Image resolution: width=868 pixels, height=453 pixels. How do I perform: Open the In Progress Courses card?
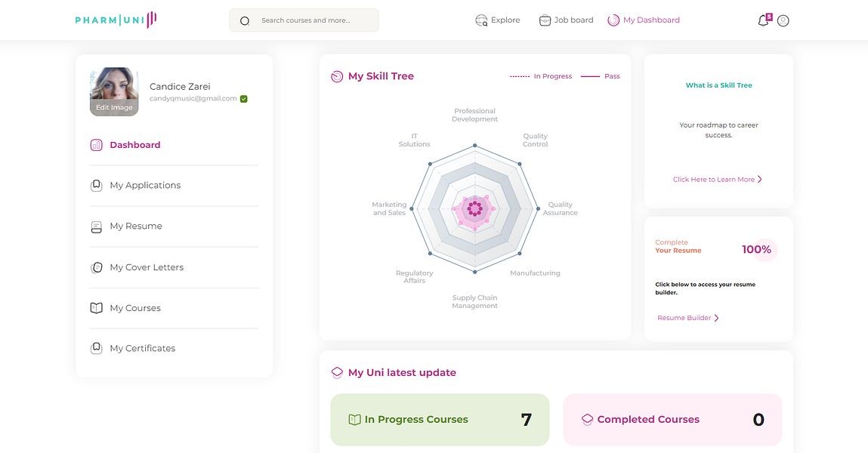pos(440,419)
